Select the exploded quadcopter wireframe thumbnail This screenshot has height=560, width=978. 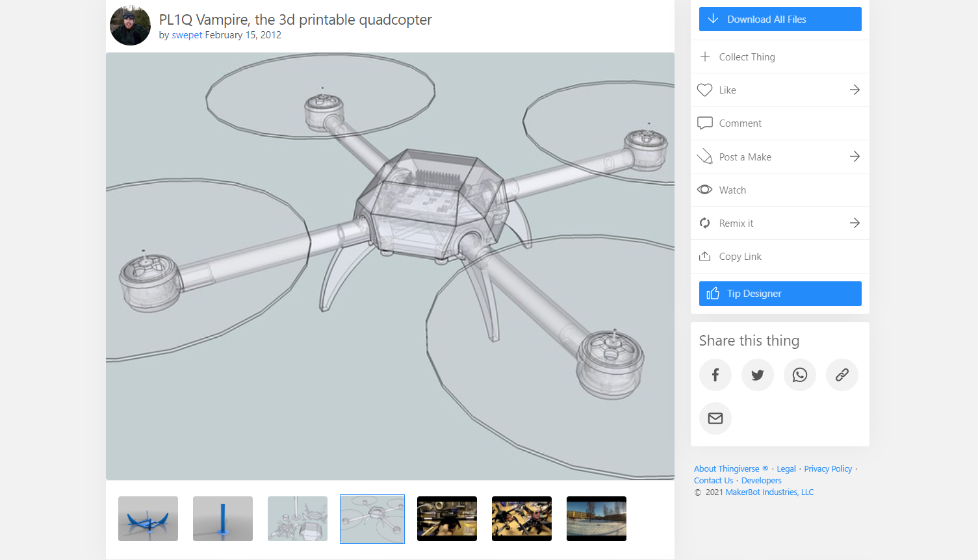coord(298,518)
